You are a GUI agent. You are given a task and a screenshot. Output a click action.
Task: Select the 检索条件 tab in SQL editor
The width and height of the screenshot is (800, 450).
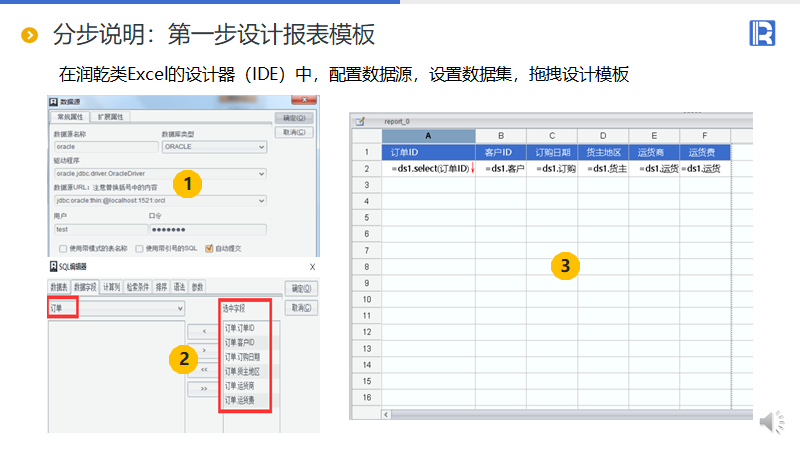(137, 287)
